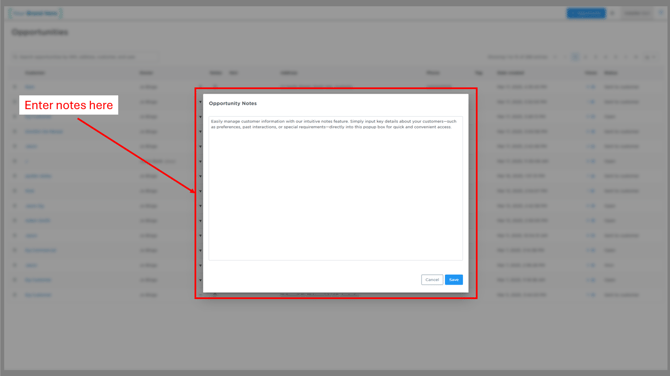The image size is (670, 376).
Task: Open the page size dropdown beside pagination
Action: pos(649,57)
